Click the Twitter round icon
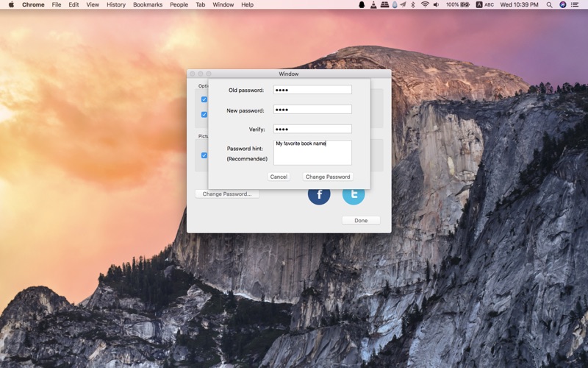This screenshot has height=368, width=588. (x=354, y=194)
